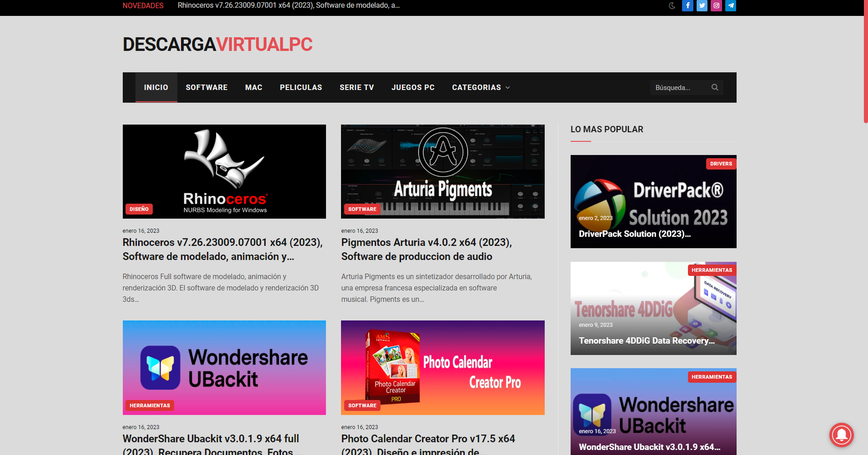Click date enero 16, 2023 under Arturia image
This screenshot has height=455, width=868.
click(x=360, y=230)
